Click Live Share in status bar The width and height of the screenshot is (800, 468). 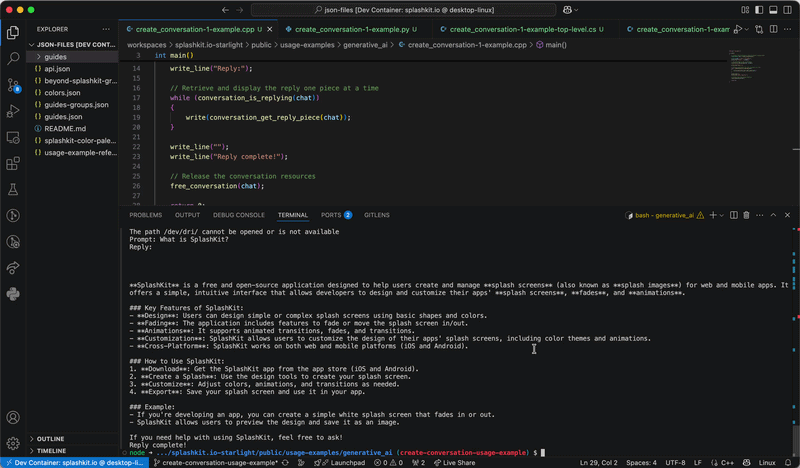tap(455, 463)
